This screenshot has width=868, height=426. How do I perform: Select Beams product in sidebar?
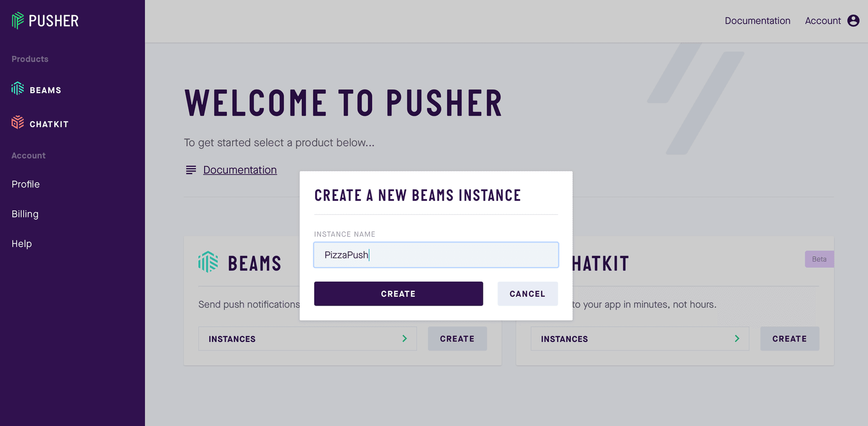(45, 90)
